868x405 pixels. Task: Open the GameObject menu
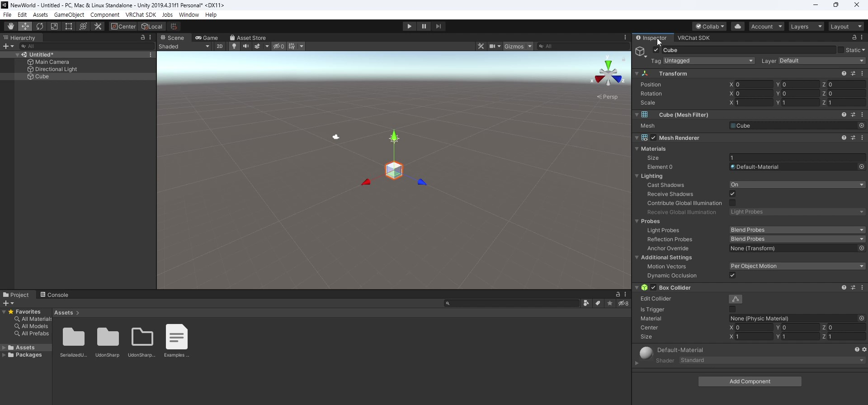coord(69,14)
